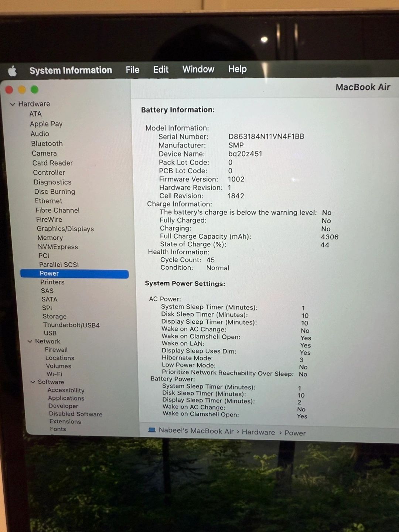The image size is (399, 532).
Task: Open the Edit menu
Action: click(161, 69)
